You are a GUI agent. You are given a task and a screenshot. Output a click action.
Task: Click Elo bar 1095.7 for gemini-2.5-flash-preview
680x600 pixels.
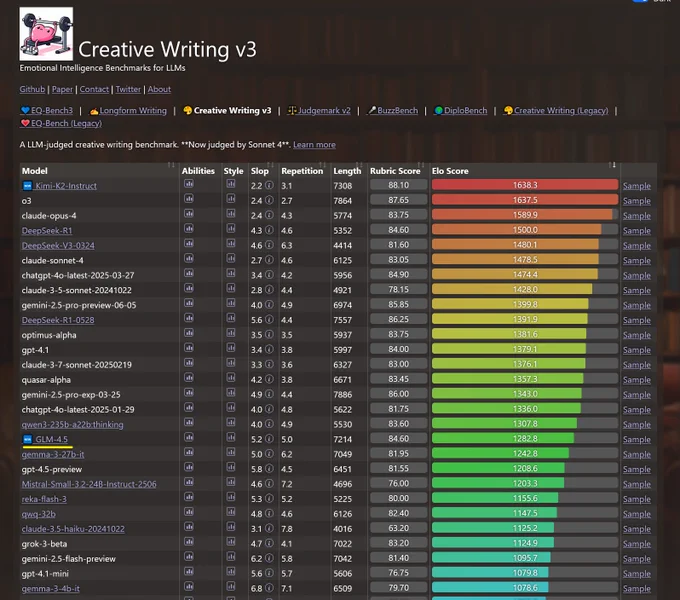(525, 558)
